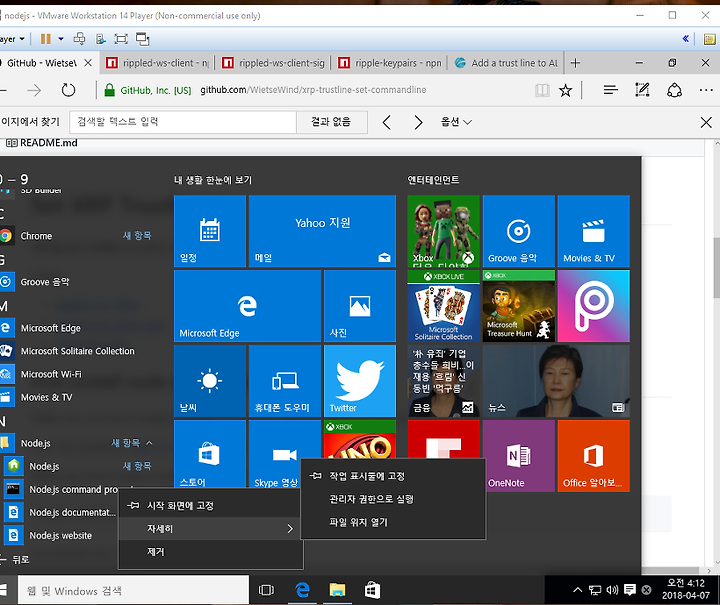The width and height of the screenshot is (720, 605).
Task: Click the Windows taskbar search box
Action: (133, 590)
